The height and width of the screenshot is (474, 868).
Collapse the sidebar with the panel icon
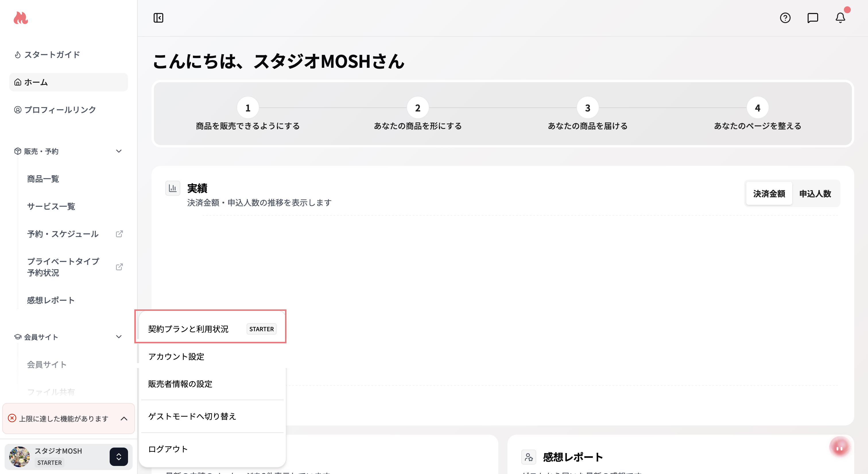point(158,18)
